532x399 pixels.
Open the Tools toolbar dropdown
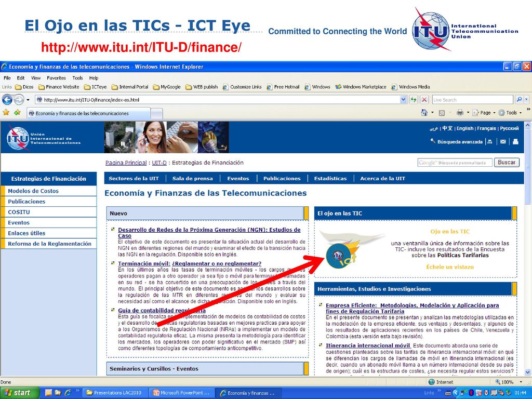[510, 113]
